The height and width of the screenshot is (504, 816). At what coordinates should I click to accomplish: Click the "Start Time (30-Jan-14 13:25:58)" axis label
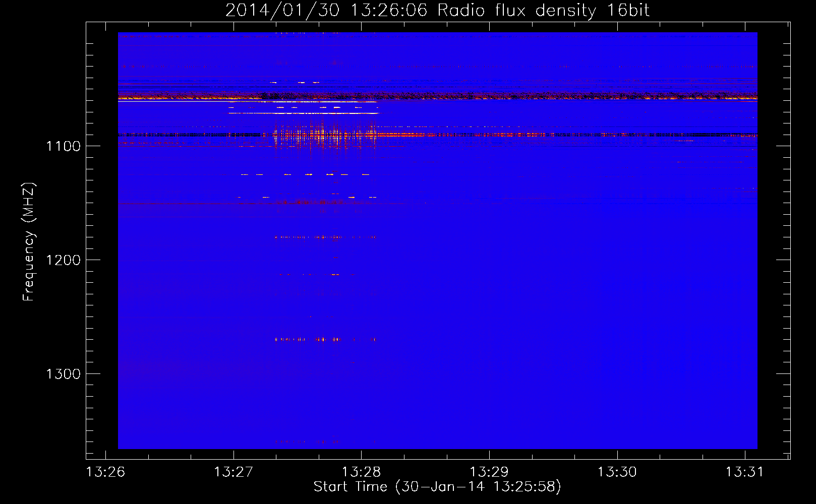437,487
